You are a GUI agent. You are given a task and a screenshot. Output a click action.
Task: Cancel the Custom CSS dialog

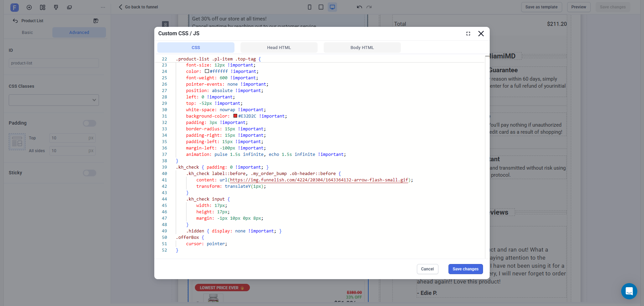(427, 269)
